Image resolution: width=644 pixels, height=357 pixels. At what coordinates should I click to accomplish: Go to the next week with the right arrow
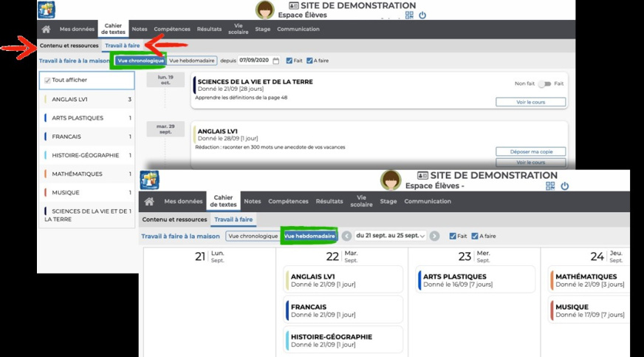(434, 236)
